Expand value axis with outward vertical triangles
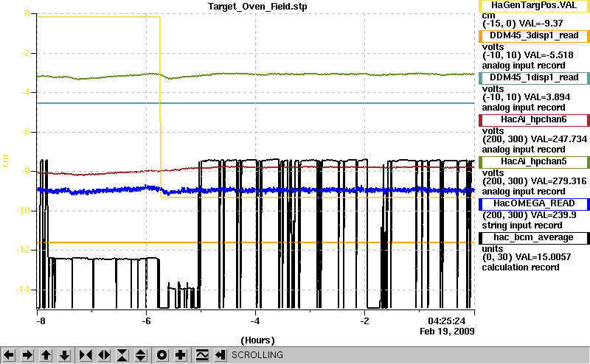590x364 pixels. click(140, 355)
